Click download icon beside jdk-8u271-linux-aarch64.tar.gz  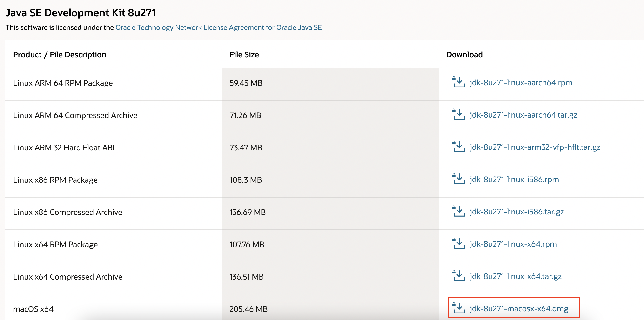tap(458, 114)
